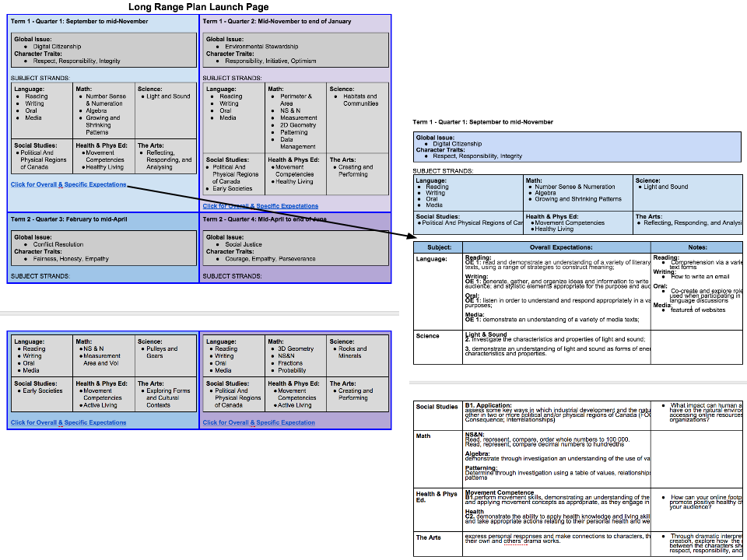The height and width of the screenshot is (560, 747).
Task: Click the 'Subject:' table column header
Action: pos(439,247)
